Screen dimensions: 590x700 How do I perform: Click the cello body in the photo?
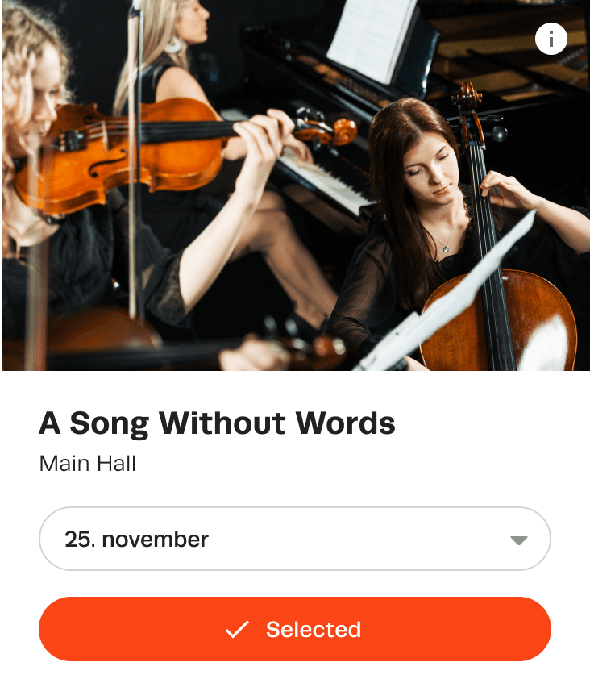pos(500,322)
